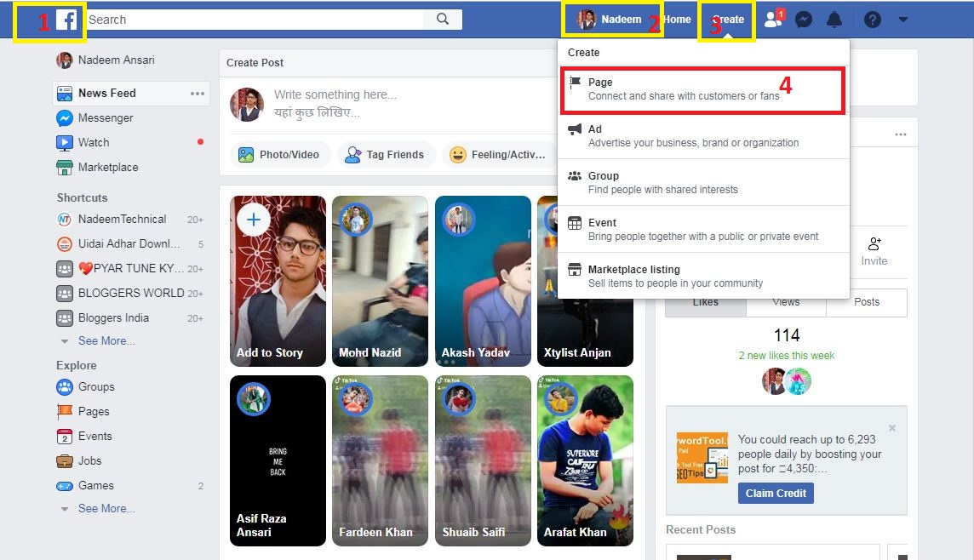
Task: Click the search magnifier button
Action: pos(442,20)
